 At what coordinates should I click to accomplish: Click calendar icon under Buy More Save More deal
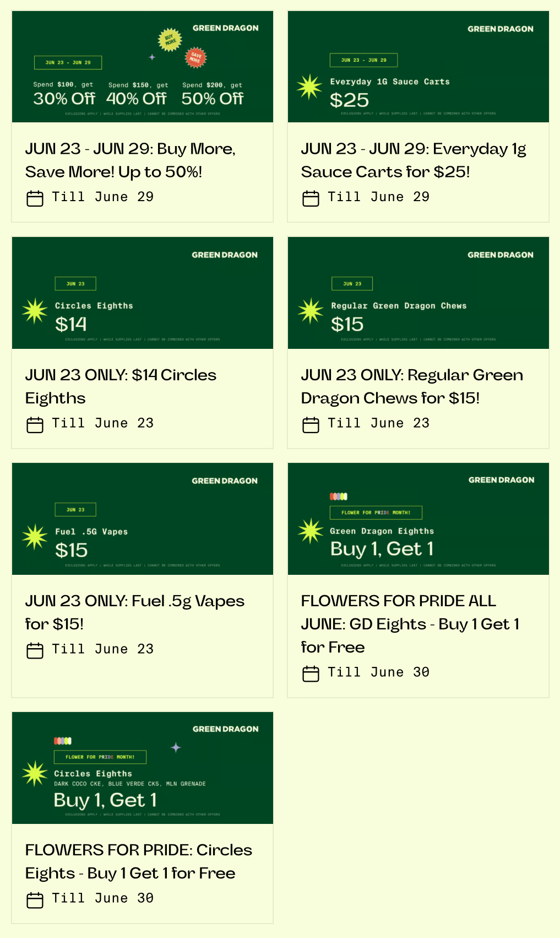tap(35, 198)
